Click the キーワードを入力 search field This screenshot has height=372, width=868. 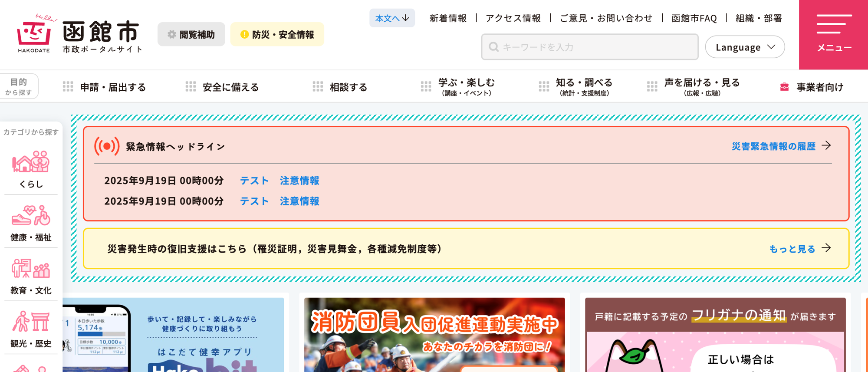click(590, 47)
